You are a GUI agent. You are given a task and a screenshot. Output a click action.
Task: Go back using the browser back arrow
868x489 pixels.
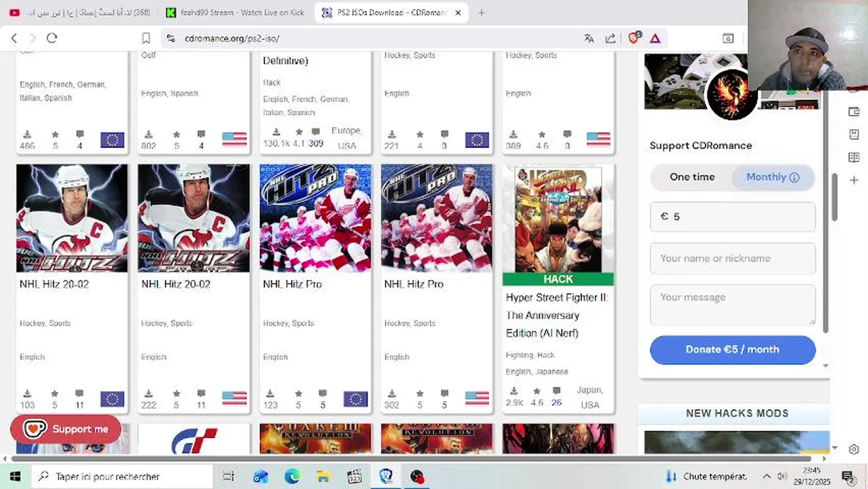[x=14, y=39]
